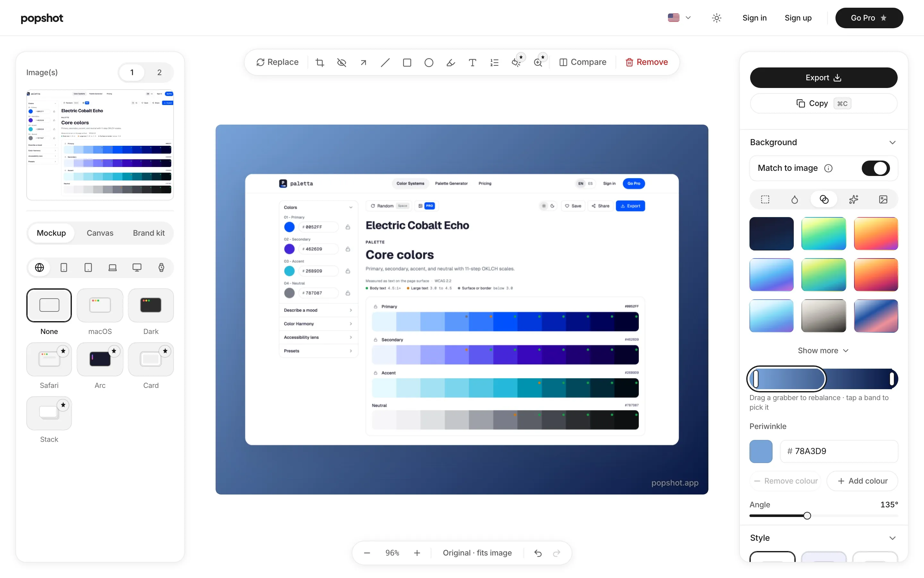Expand Show more gradients

(823, 351)
